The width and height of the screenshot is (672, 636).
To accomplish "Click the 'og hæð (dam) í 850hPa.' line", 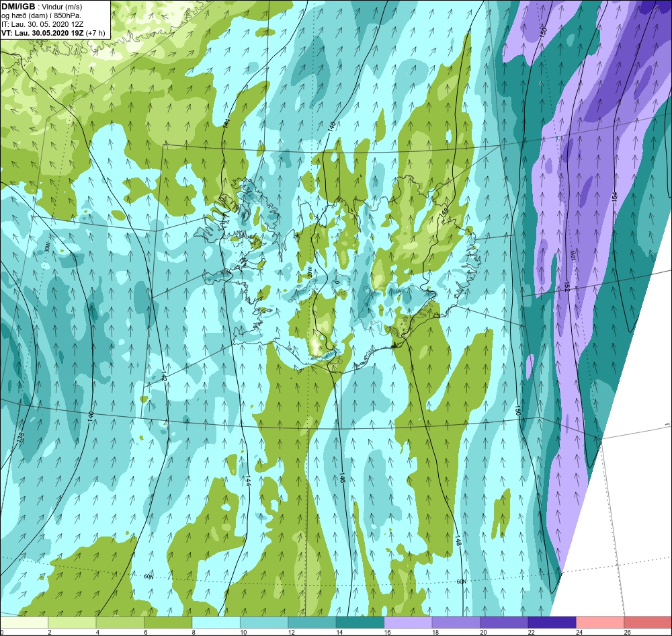I will click(41, 16).
